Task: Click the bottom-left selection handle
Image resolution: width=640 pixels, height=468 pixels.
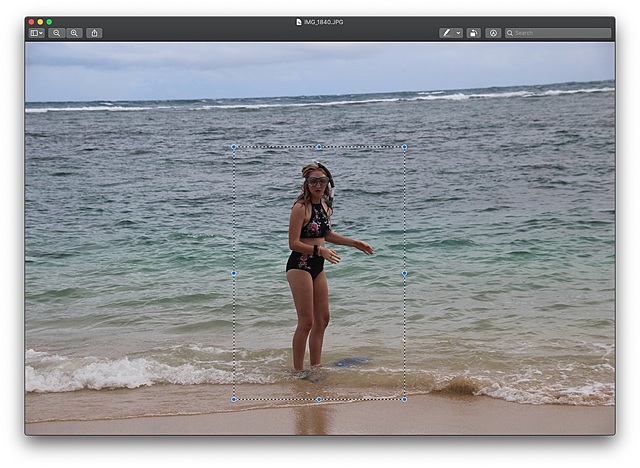Action: 234,399
